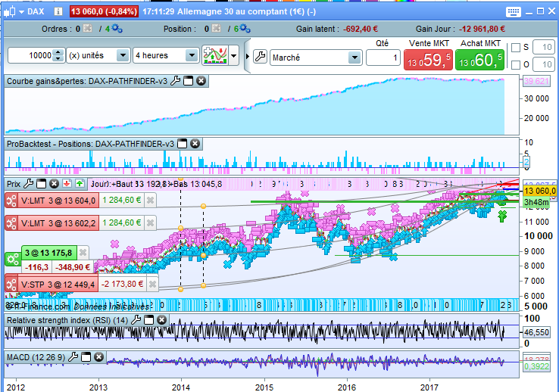Click the 46,550 RSI value label
This screenshot has height=392, width=559.
536,332
